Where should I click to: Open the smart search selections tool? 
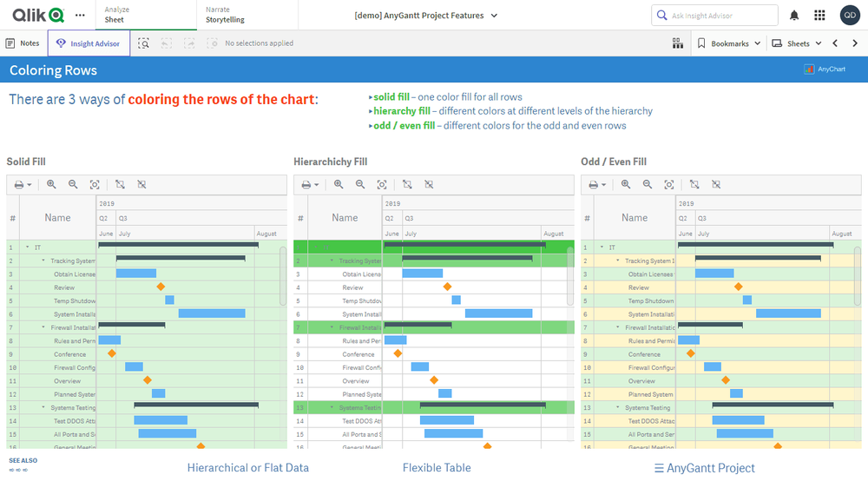coord(144,43)
